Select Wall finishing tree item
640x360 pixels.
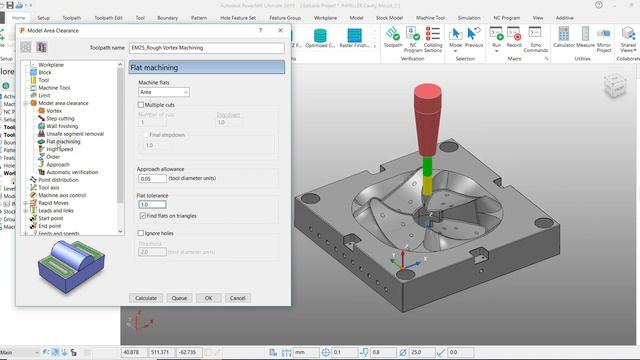62,126
